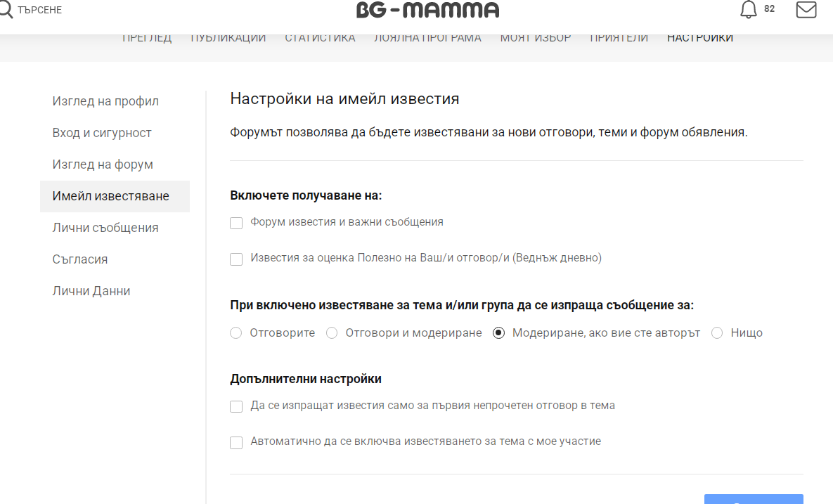Viewport: 833px width, 504px height.
Task: Click the blue save button at the bottom
Action: (754, 499)
